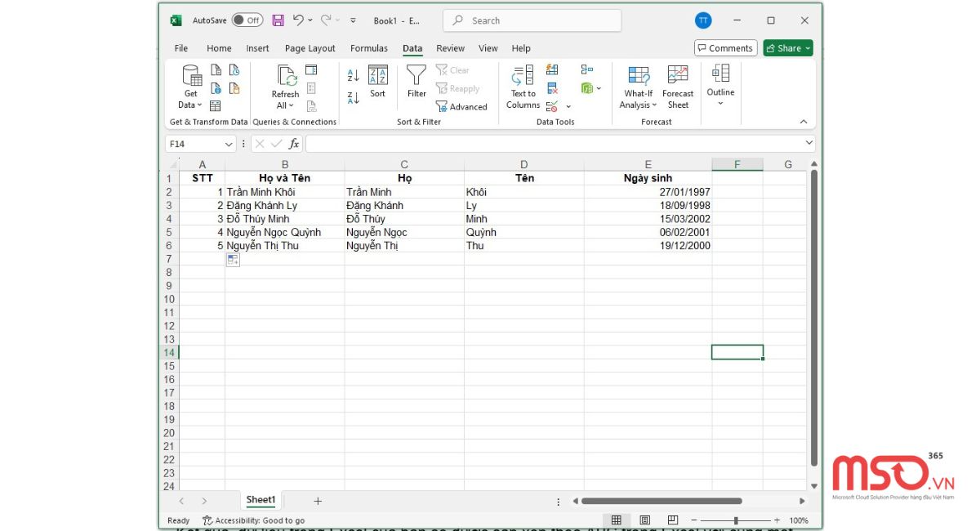Click the Save floppy disk icon
The image size is (980, 531).
pos(278,20)
